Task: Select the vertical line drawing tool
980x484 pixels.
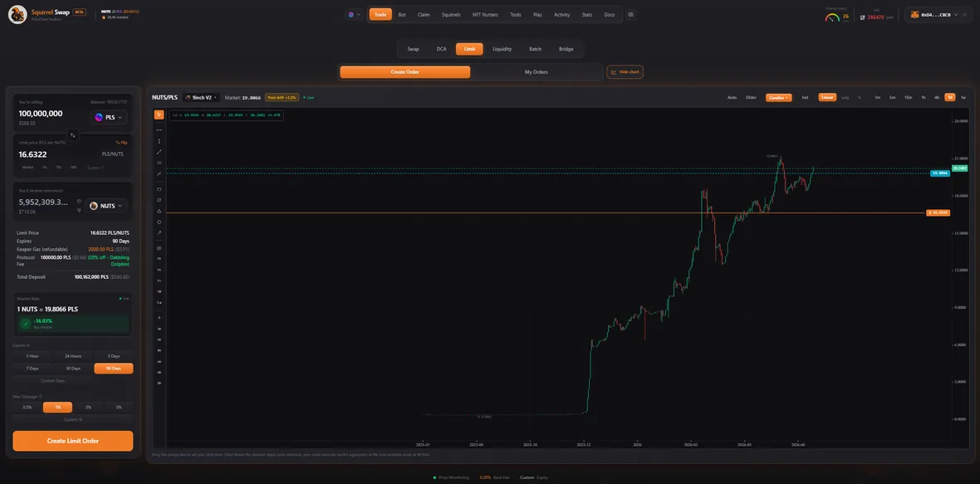Action: 159,141
